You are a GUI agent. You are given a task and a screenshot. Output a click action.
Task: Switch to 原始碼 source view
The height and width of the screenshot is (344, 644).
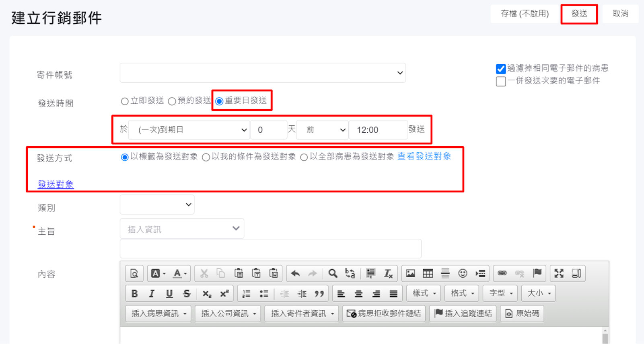coord(522,314)
